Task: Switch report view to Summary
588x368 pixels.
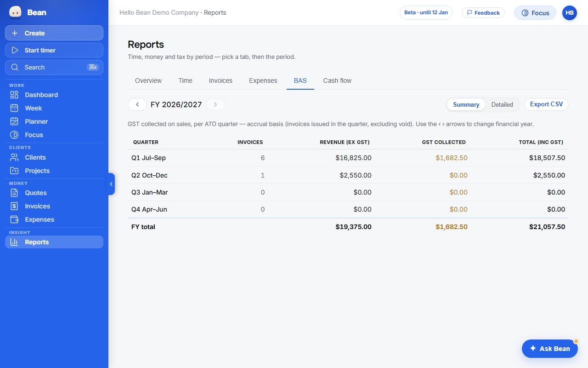Action: pyautogui.click(x=466, y=104)
